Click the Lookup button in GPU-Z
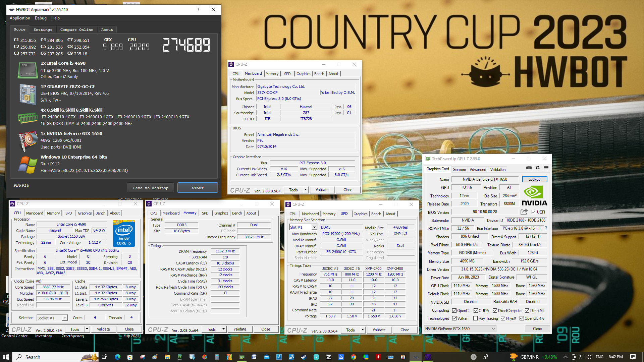The width and height of the screenshot is (644, 362). click(x=534, y=179)
